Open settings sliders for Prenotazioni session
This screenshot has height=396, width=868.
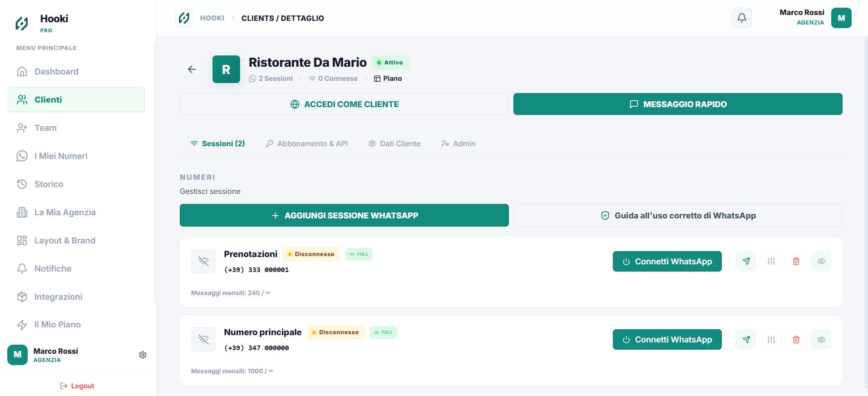tap(771, 261)
